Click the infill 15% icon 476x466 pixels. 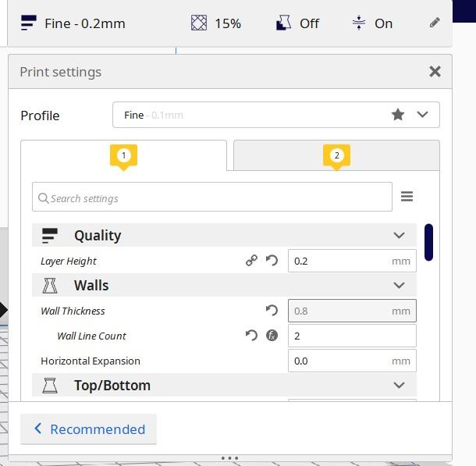click(199, 23)
